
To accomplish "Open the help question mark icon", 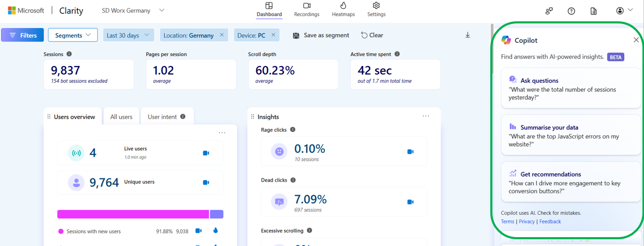I will [x=571, y=11].
